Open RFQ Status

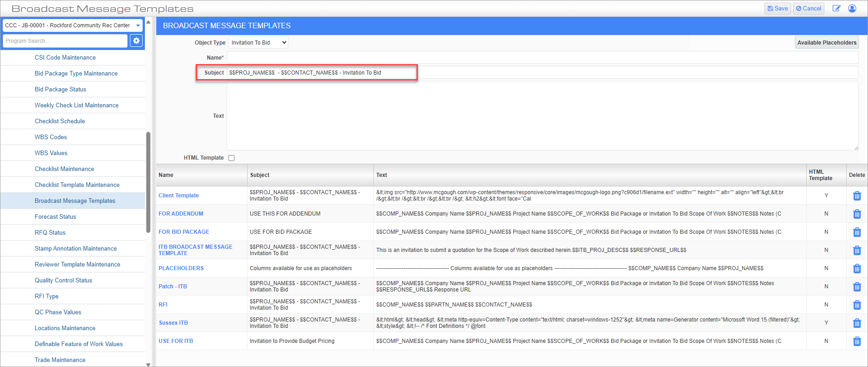tap(50, 232)
